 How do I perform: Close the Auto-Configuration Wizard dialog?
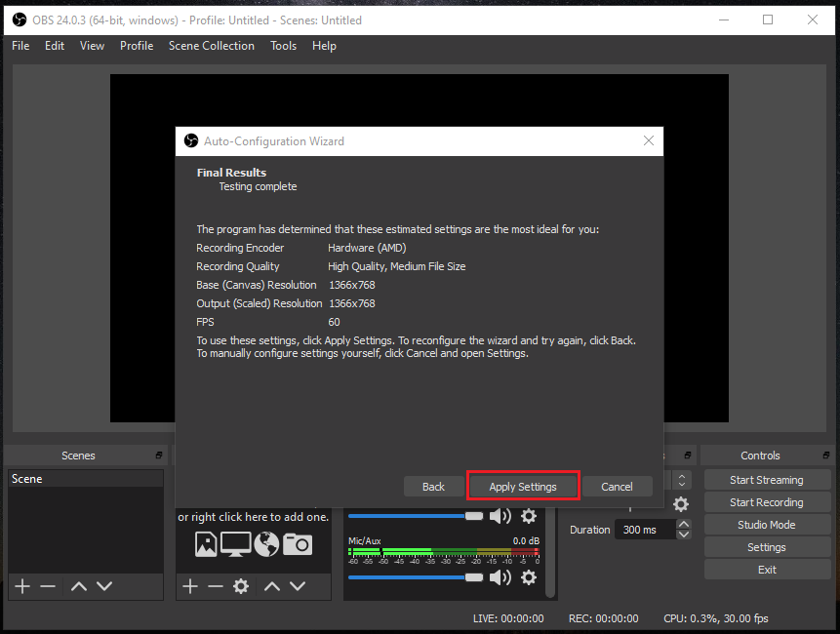(649, 141)
